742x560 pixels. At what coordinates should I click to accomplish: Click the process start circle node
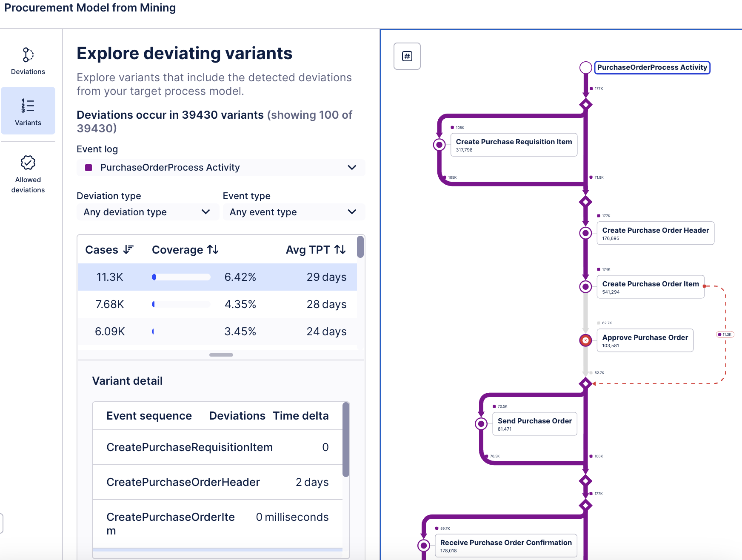pyautogui.click(x=586, y=68)
